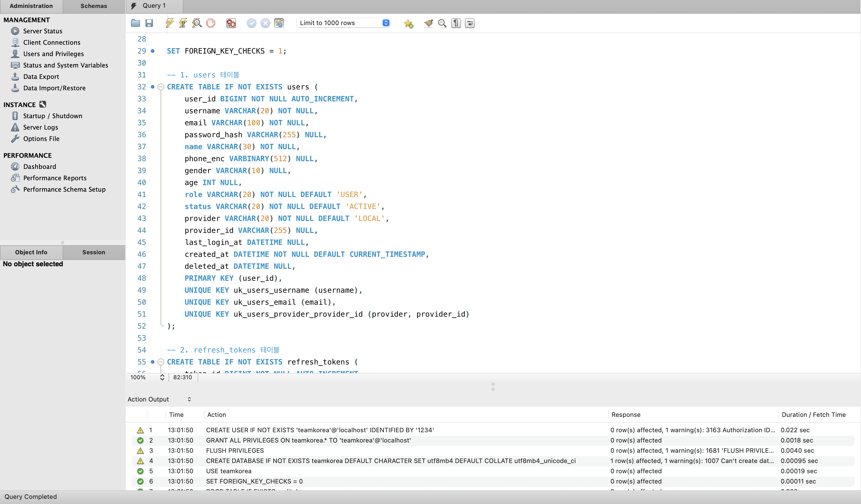Select output row GRANT ALL PRIVILEGES
The image size is (861, 504).
[x=493, y=440]
